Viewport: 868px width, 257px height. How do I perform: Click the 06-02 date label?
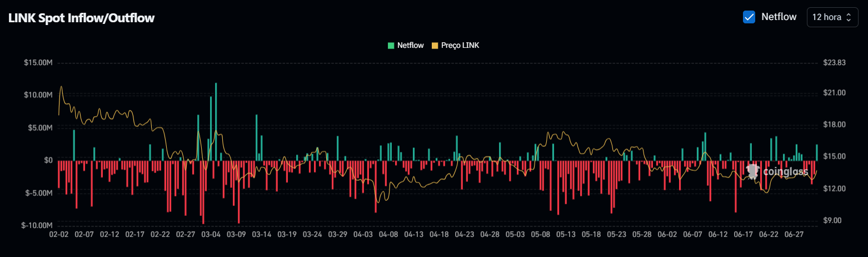point(667,235)
